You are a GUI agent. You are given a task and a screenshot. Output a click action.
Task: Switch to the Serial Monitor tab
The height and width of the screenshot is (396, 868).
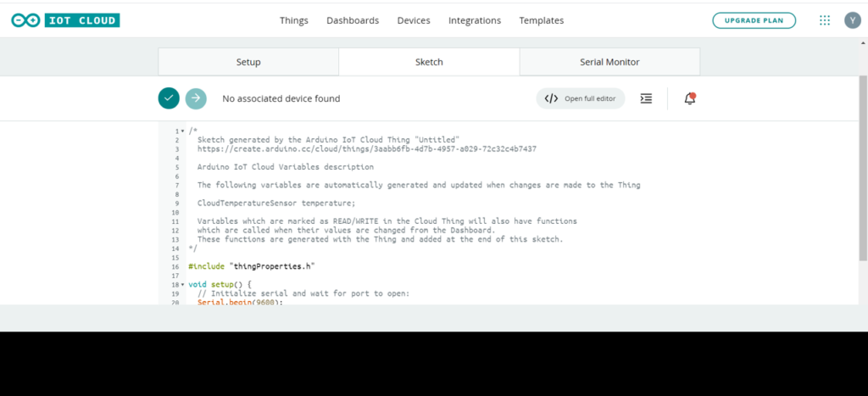[x=609, y=62]
